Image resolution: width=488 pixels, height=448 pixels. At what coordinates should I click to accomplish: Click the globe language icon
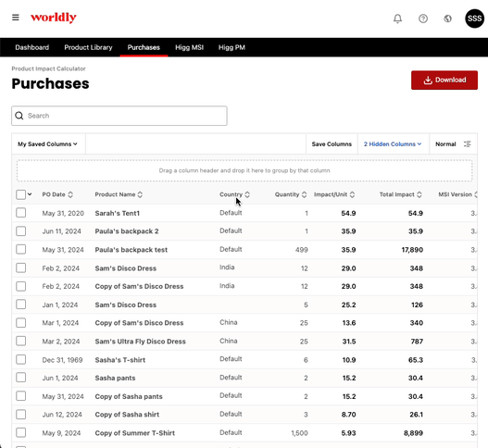click(x=447, y=19)
